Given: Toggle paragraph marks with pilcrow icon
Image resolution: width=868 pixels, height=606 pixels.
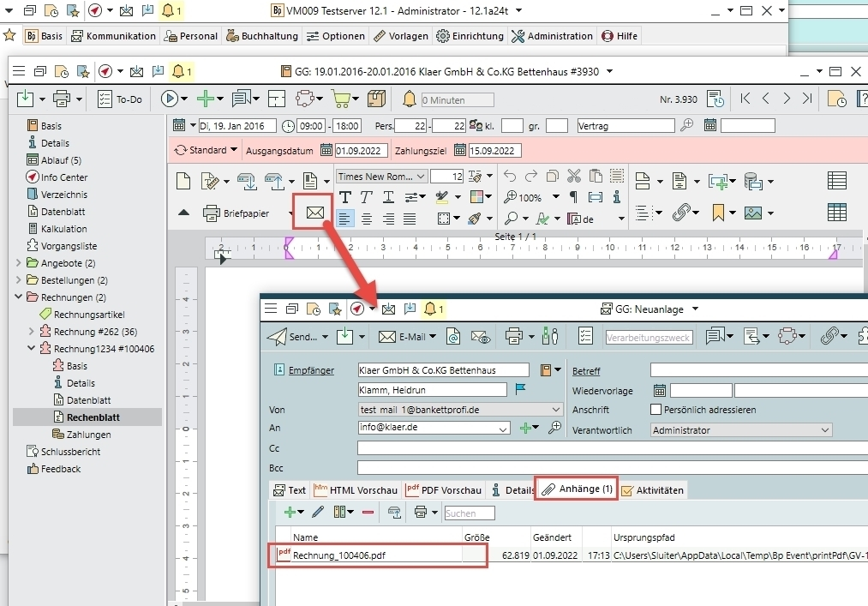Looking at the screenshot, I should (573, 197).
